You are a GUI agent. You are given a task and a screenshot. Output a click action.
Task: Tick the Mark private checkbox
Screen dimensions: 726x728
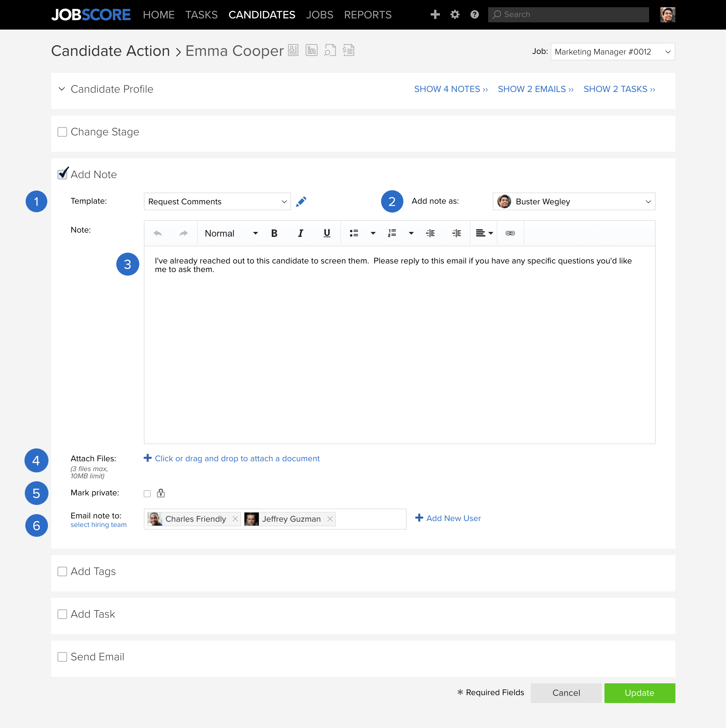point(147,494)
